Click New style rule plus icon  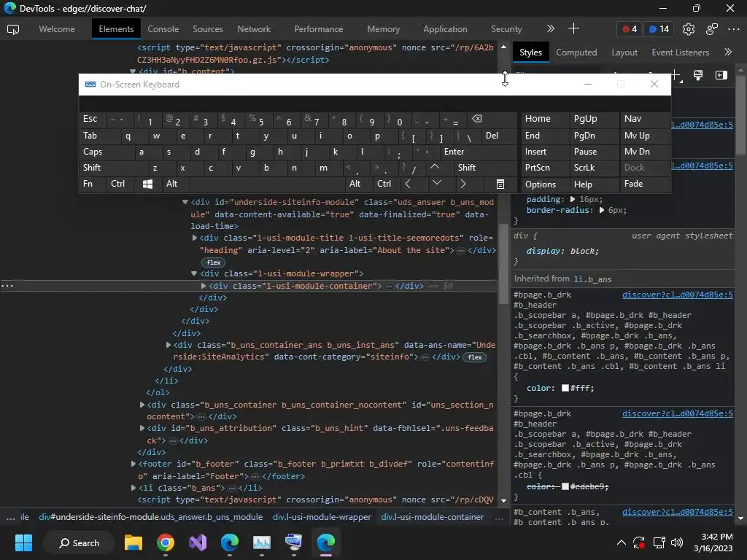point(676,75)
